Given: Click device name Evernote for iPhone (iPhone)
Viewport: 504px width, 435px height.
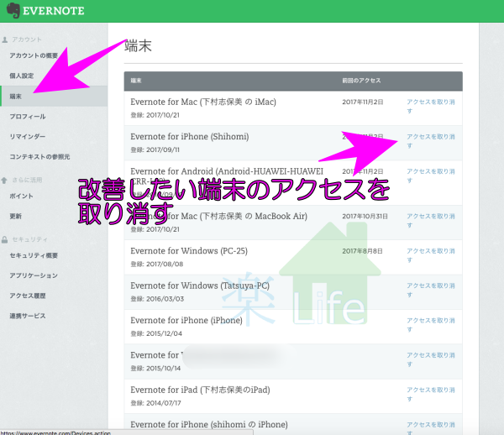Looking at the screenshot, I should pyautogui.click(x=186, y=320).
